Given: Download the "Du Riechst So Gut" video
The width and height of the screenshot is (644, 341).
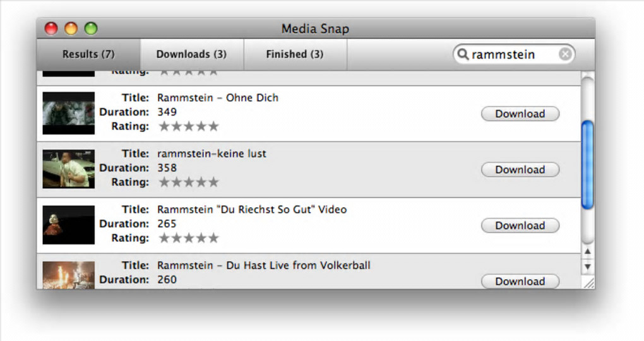Looking at the screenshot, I should [x=520, y=225].
